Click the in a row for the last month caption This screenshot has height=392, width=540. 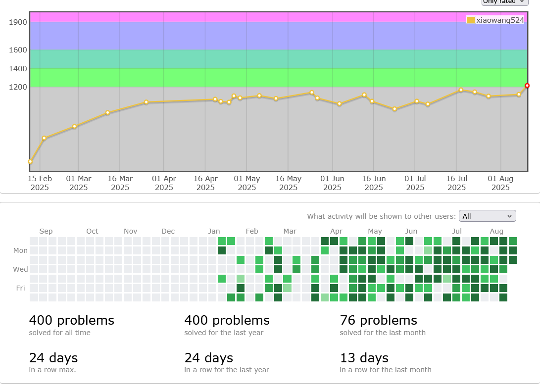point(386,370)
